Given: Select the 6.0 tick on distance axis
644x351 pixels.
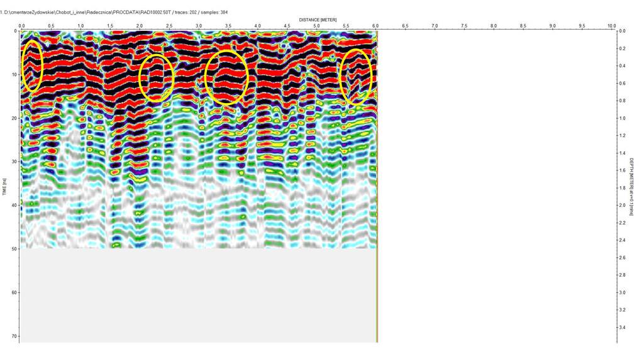Looking at the screenshot, I should [x=375, y=26].
